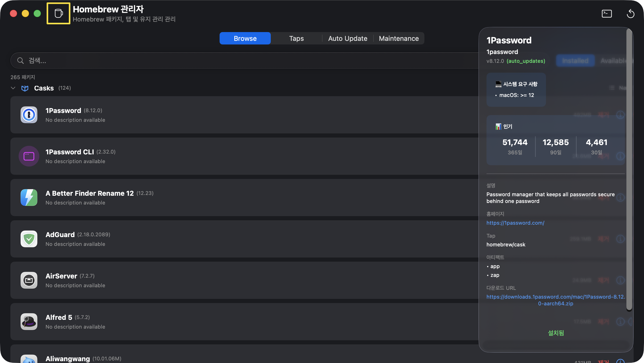Screen dimensions: 644x363
Task: Click the detail panel vertical scrollbar
Action: point(629,168)
